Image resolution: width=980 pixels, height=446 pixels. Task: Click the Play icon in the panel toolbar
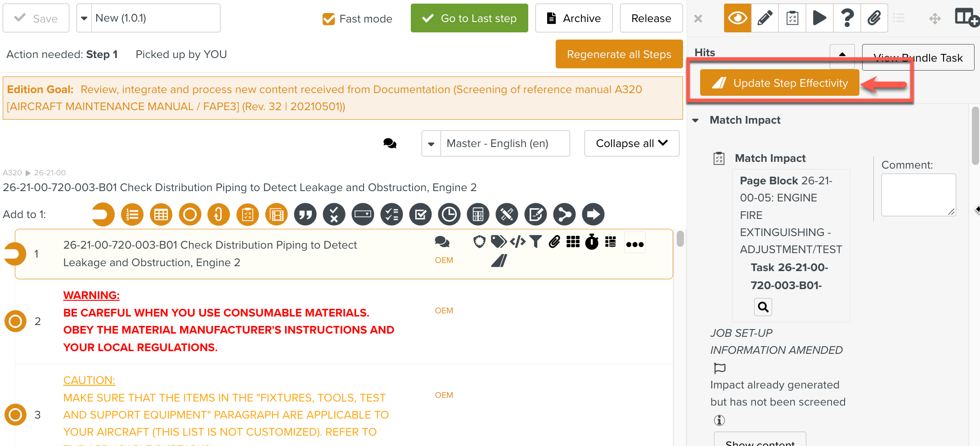819,18
